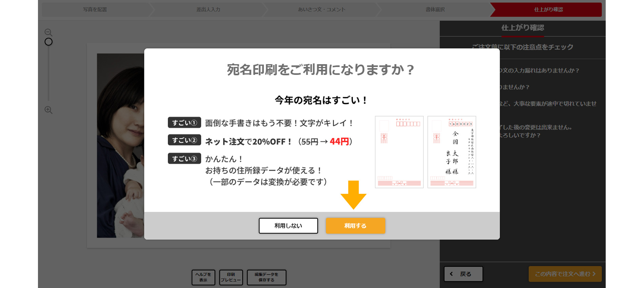The width and height of the screenshot is (644, 288).
Task: Go back with the 戻る button
Action: click(463, 274)
